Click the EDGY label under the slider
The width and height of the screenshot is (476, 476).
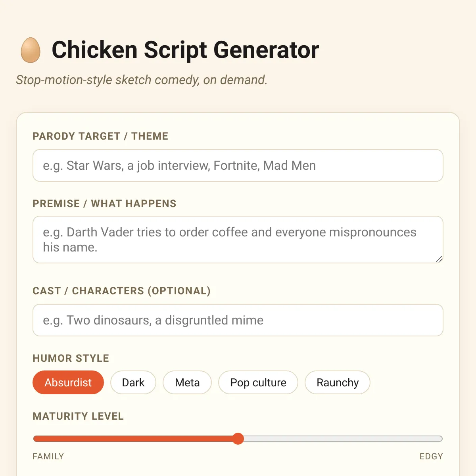pyautogui.click(x=431, y=456)
